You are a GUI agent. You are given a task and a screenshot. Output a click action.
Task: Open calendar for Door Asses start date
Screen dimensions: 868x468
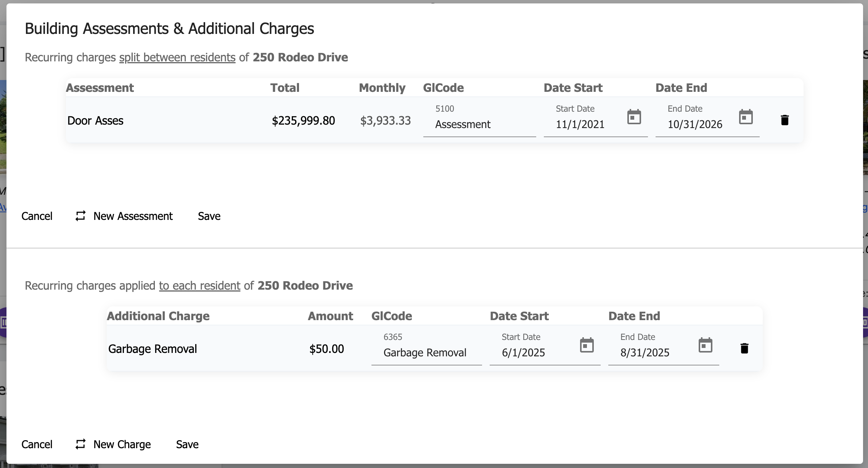coord(634,117)
